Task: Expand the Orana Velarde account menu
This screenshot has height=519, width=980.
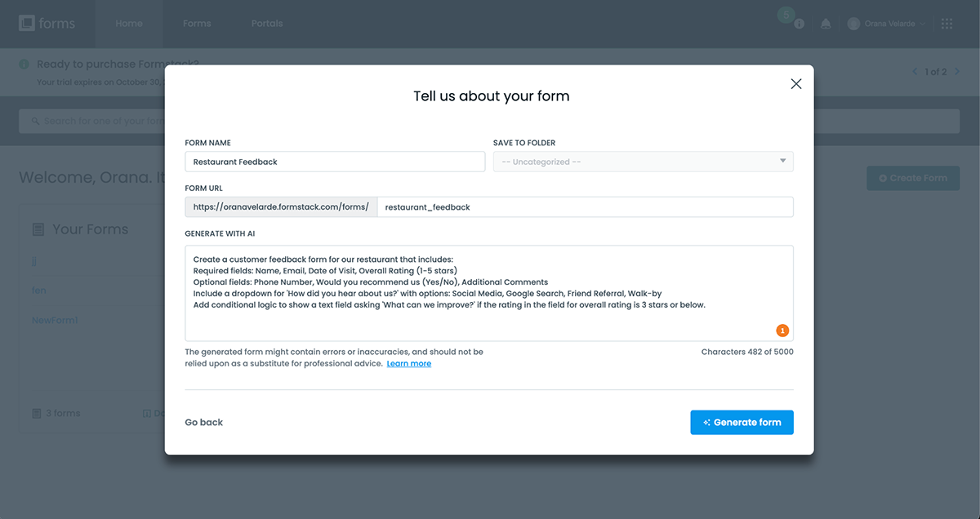Action: pyautogui.click(x=887, y=24)
